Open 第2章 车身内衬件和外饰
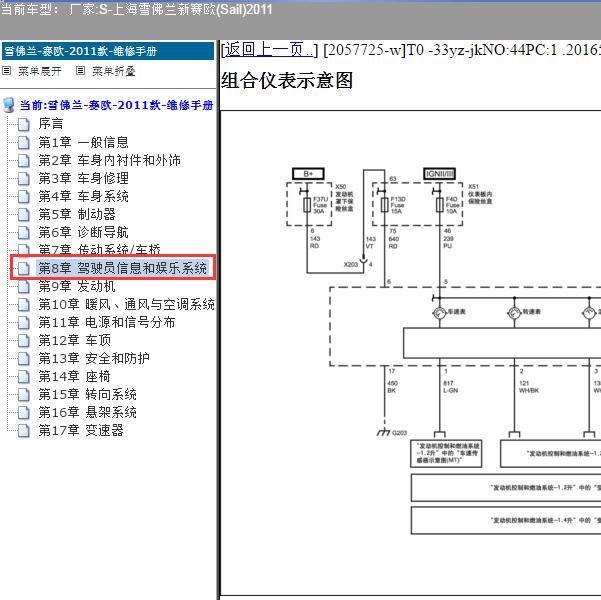The image size is (601, 600). tap(109, 160)
